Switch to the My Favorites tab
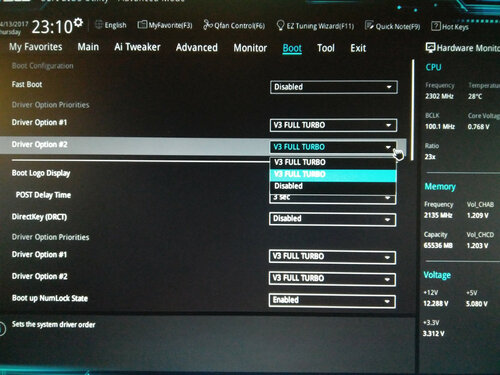The width and height of the screenshot is (500, 375). 36,47
